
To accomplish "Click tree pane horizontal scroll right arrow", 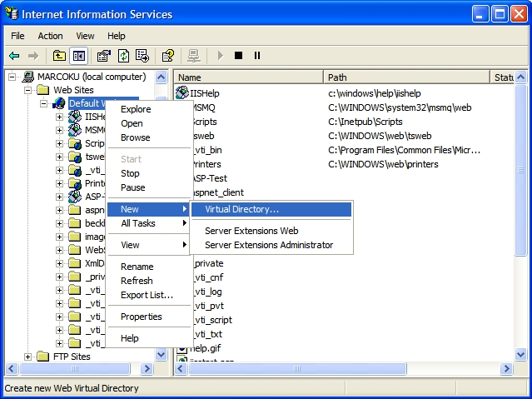I will click(147, 368).
